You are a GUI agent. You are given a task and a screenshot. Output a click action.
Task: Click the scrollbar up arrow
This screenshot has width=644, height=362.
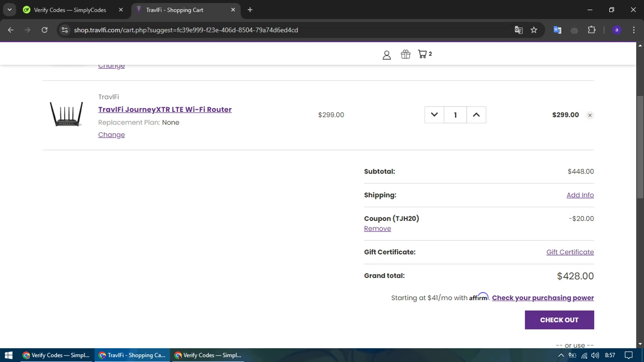point(640,45)
